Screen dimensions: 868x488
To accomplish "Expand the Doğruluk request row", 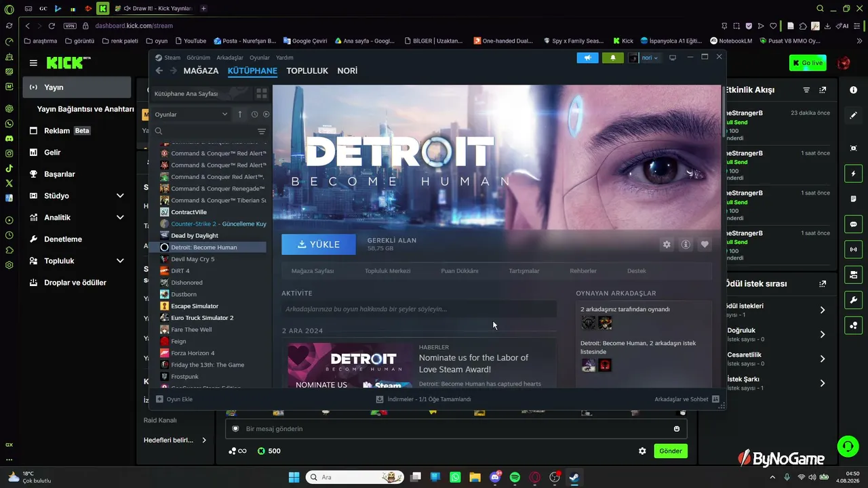I will pyautogui.click(x=823, y=334).
